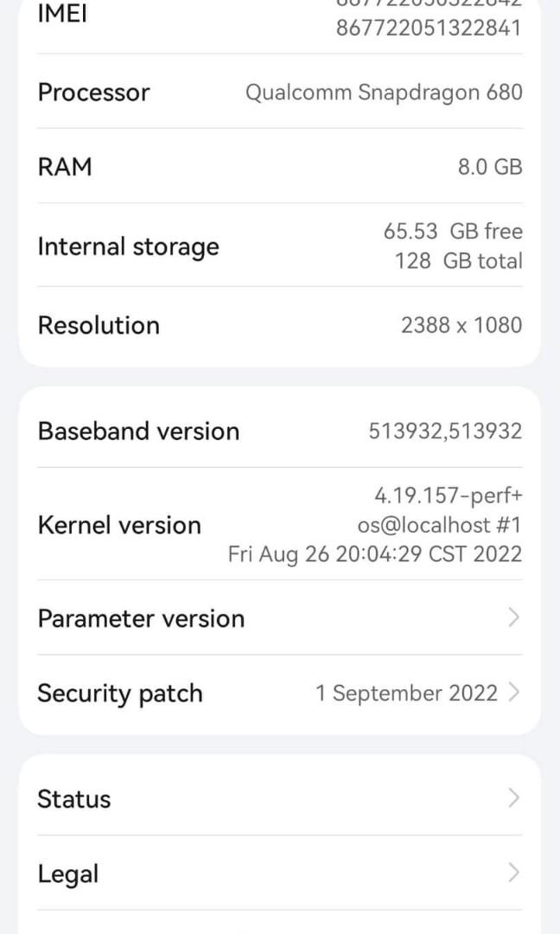Expand the Status row chevron

pos(514,798)
